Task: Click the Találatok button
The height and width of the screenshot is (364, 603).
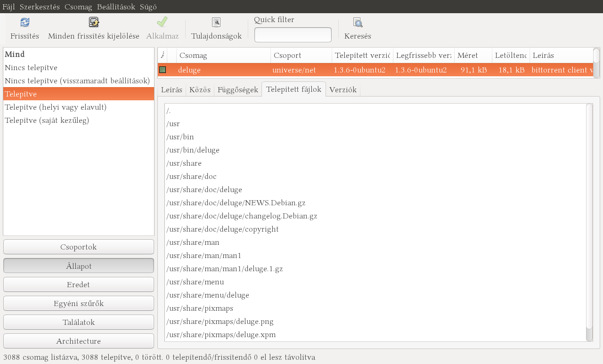Action: [79, 322]
